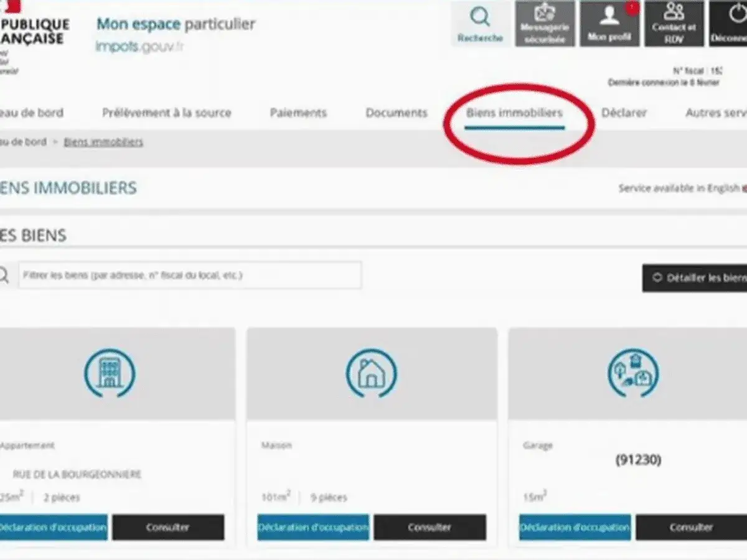Click Tableau de bord breadcrumb link

[23, 142]
